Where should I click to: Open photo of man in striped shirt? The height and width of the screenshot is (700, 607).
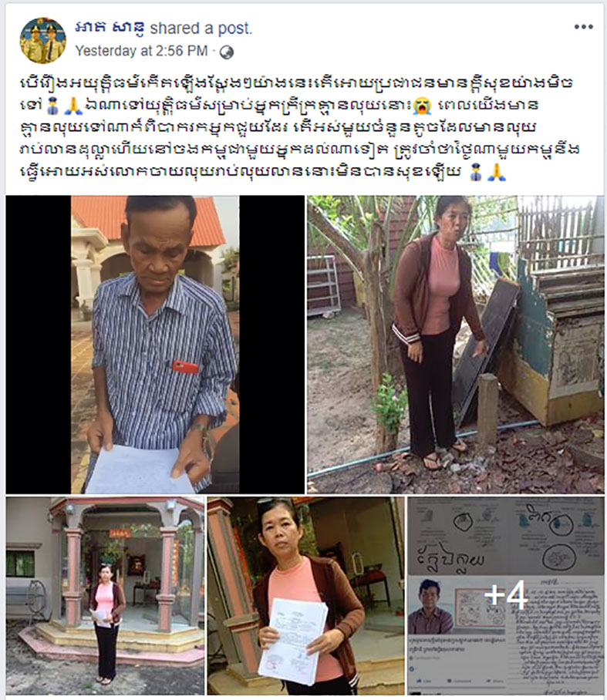click(x=155, y=344)
